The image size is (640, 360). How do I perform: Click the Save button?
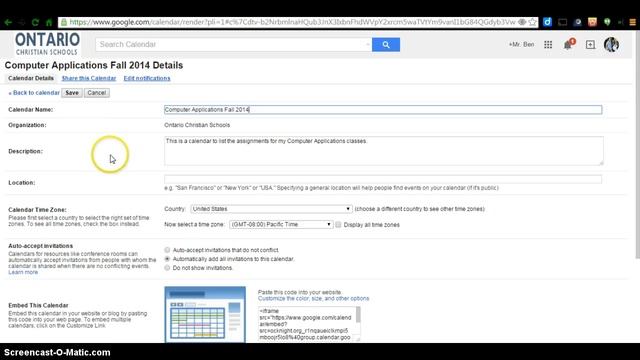(72, 93)
